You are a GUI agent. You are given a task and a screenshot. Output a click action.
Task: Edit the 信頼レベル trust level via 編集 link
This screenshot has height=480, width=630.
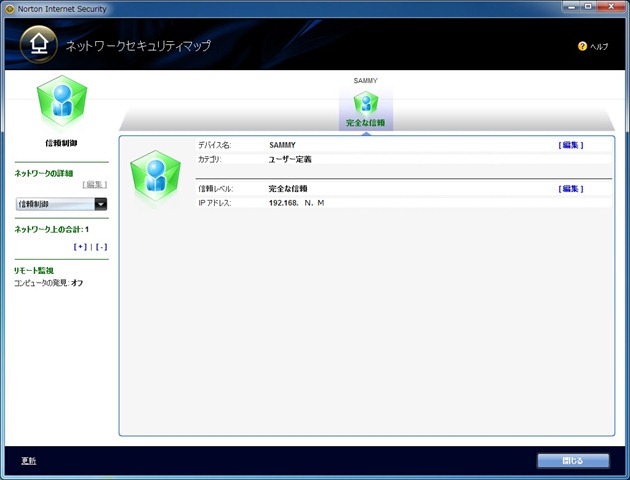click(571, 189)
